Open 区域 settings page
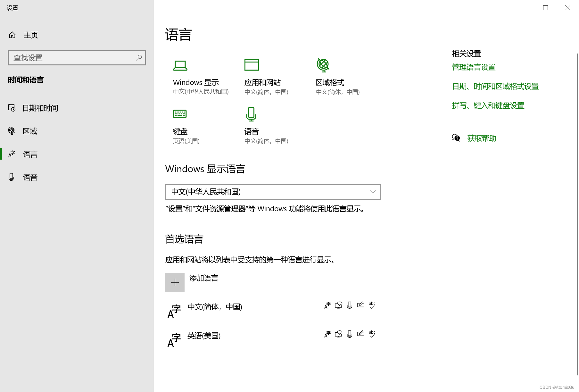The image size is (579, 392). pos(30,131)
